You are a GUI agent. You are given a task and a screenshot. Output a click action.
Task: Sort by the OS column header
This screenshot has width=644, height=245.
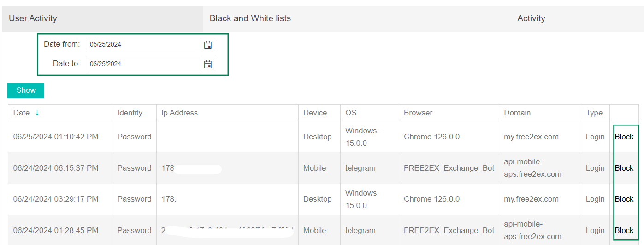(351, 113)
